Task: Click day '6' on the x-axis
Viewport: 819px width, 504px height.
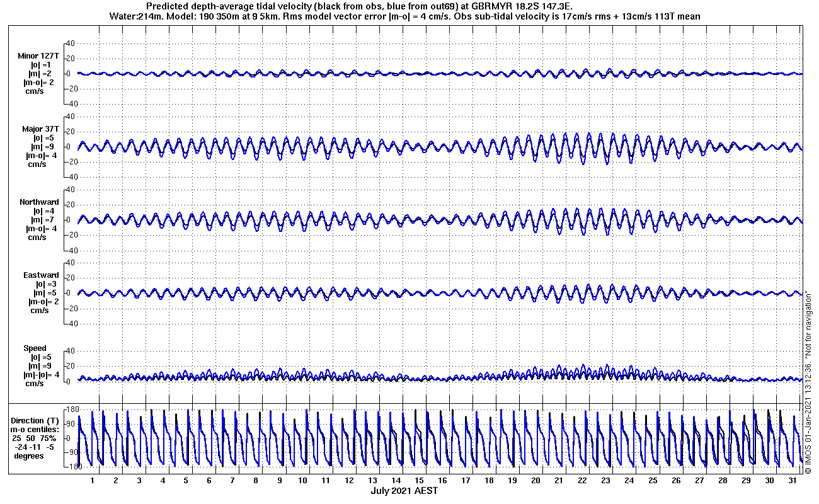Action: click(x=209, y=481)
